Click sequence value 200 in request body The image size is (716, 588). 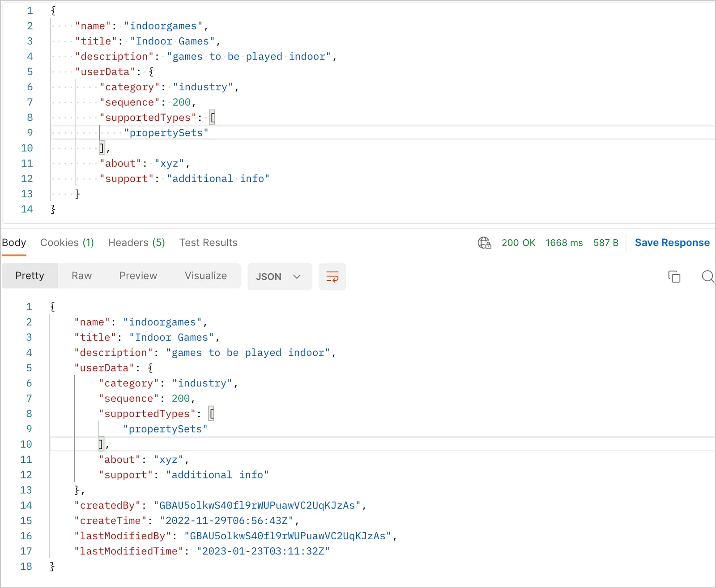(182, 102)
